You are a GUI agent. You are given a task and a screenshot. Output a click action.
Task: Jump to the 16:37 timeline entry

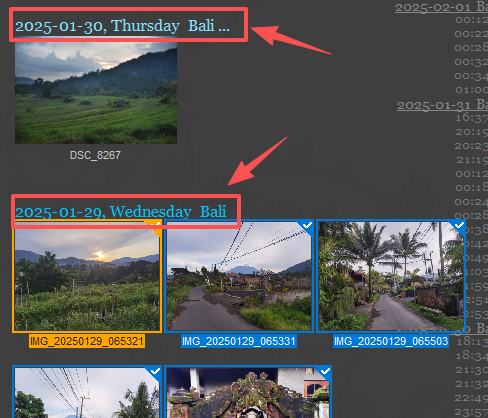(x=471, y=118)
